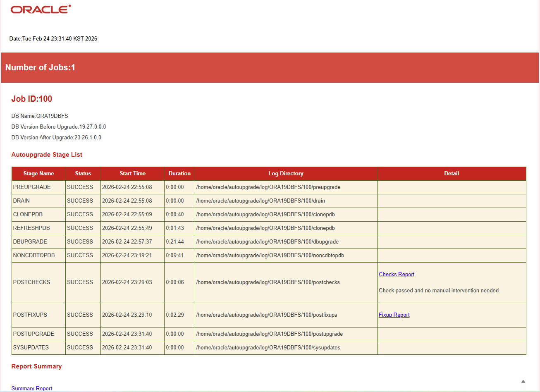Click the Number of Jobs:1 banner text

click(40, 67)
